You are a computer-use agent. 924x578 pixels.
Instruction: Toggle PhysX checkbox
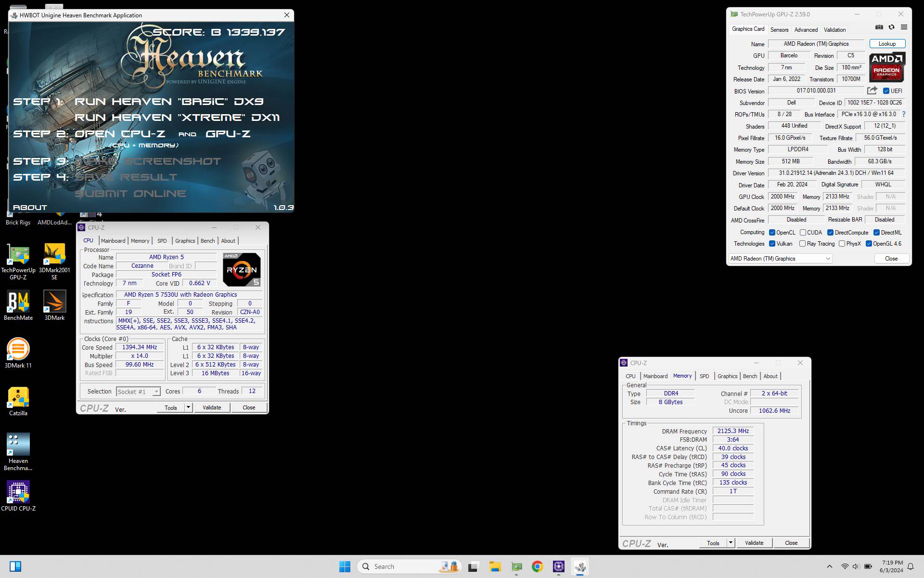click(842, 244)
